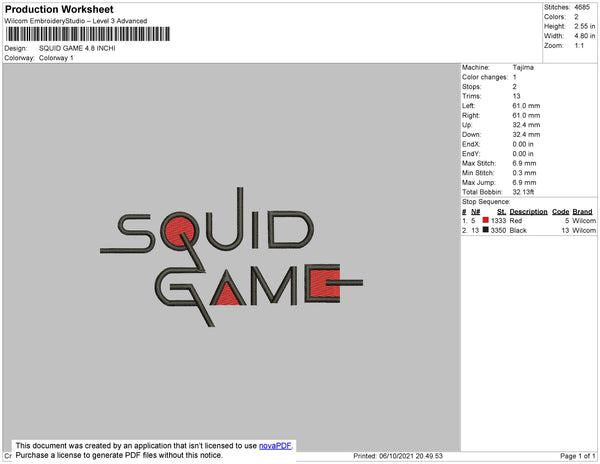Click the black color swatch in Stop Sequence
The height and width of the screenshot is (464, 600).
coord(486,230)
